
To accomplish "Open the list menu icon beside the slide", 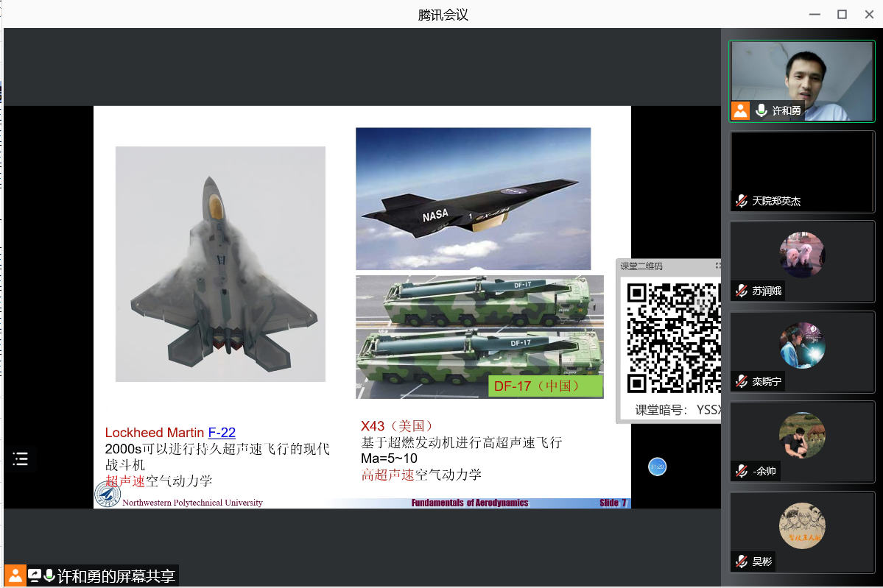I will pyautogui.click(x=21, y=459).
